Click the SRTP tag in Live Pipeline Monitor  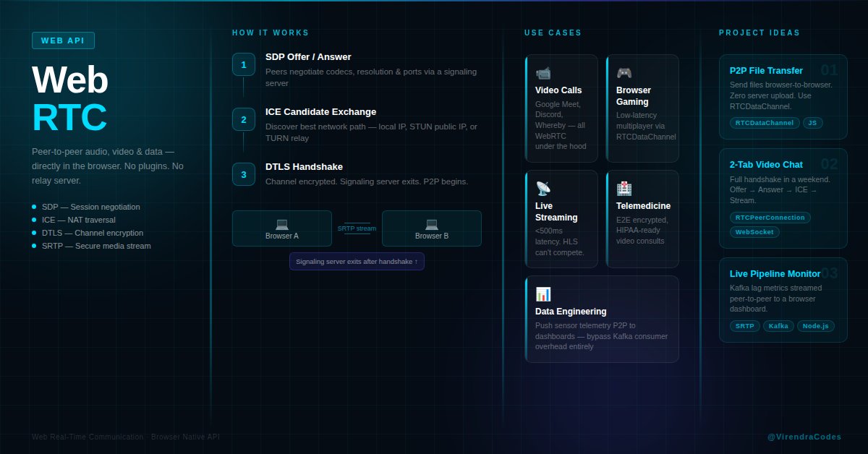tap(745, 326)
